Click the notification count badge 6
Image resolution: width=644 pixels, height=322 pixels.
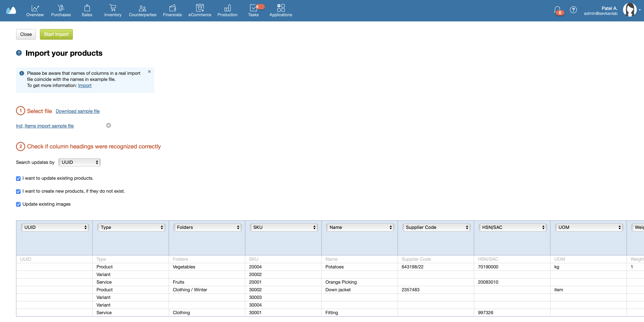tap(560, 13)
